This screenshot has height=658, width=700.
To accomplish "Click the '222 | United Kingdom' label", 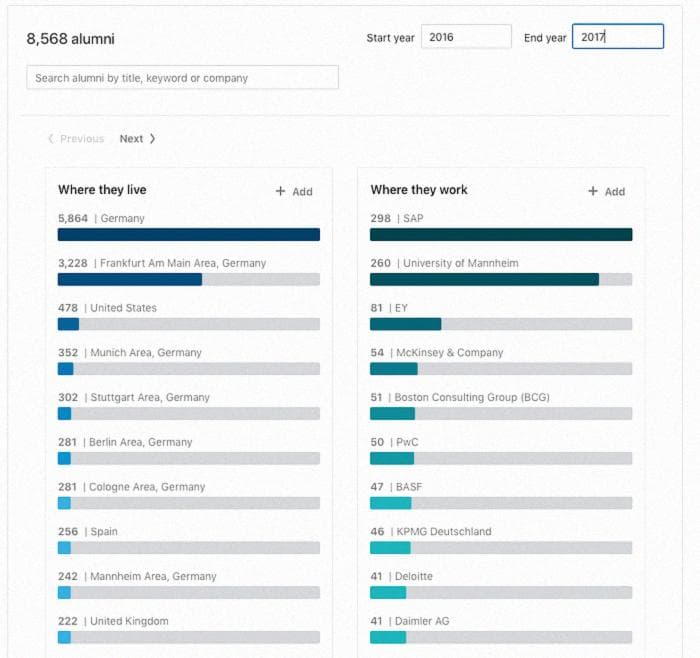I will [x=113, y=621].
